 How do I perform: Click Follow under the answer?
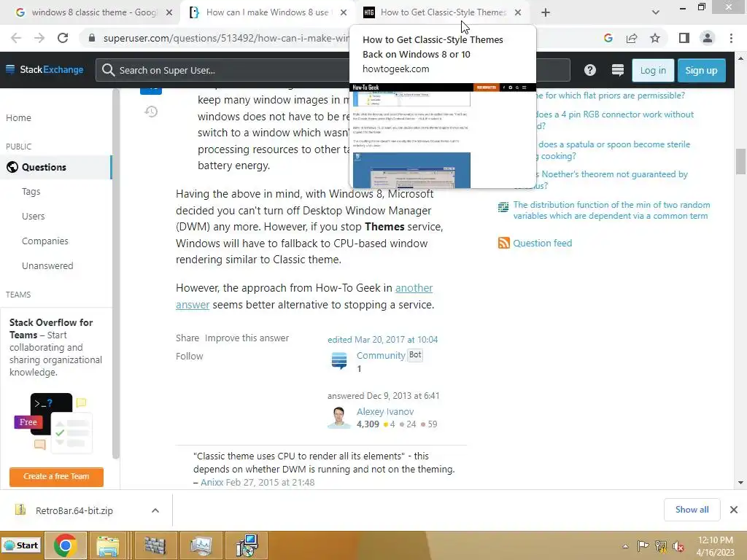(x=189, y=356)
